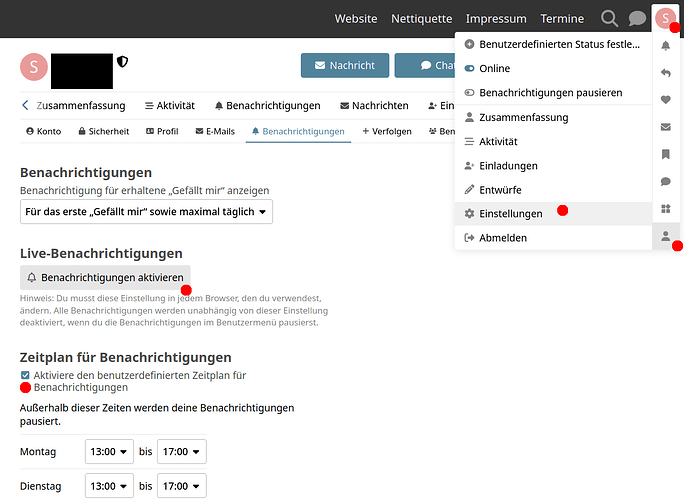Switch to Benachrichtigungen top profile tab
The width and height of the screenshot is (684, 500).
point(267,106)
